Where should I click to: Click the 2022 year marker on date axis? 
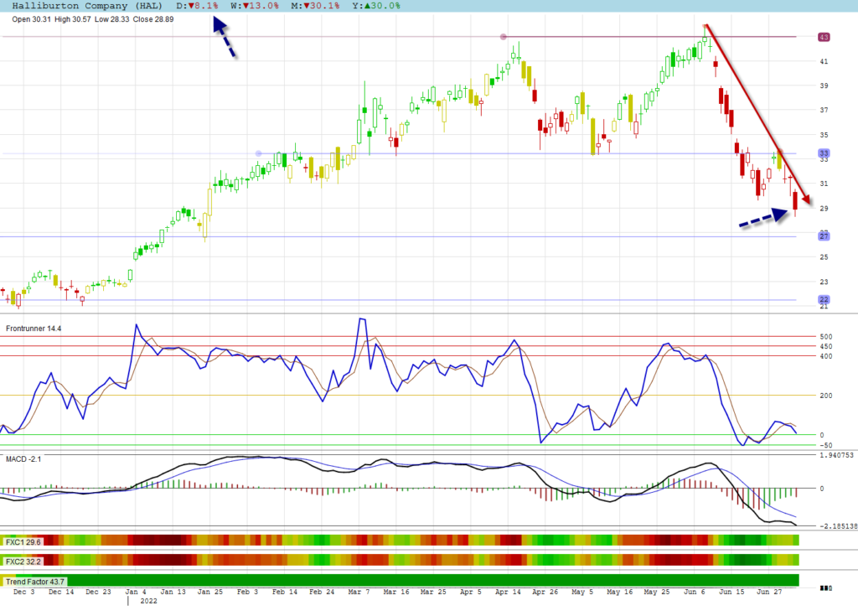(148, 601)
